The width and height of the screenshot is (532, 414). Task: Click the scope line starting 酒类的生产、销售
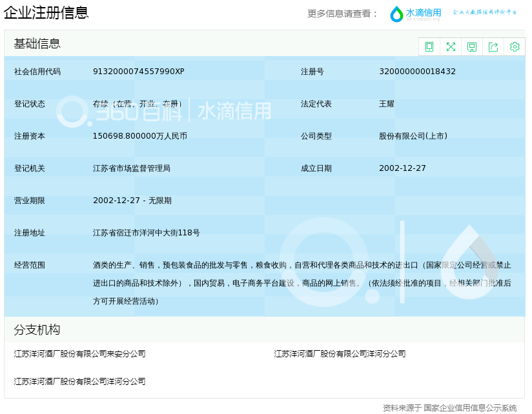coord(302,265)
